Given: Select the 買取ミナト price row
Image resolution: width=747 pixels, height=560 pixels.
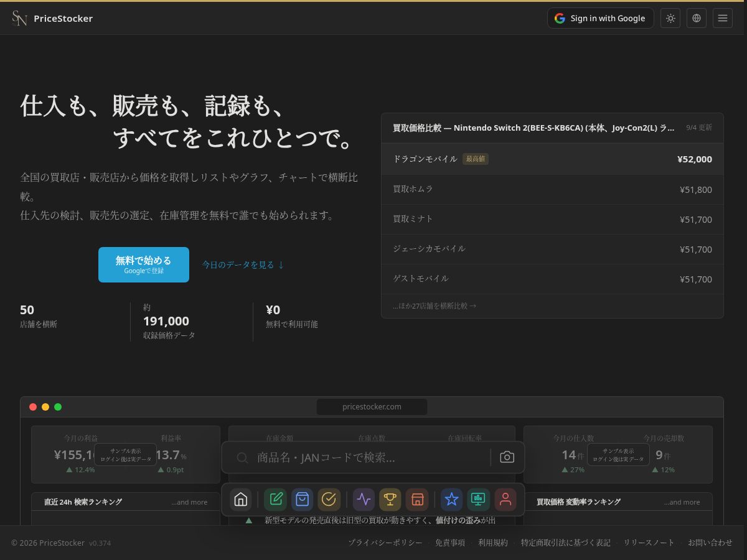Looking at the screenshot, I should point(552,219).
